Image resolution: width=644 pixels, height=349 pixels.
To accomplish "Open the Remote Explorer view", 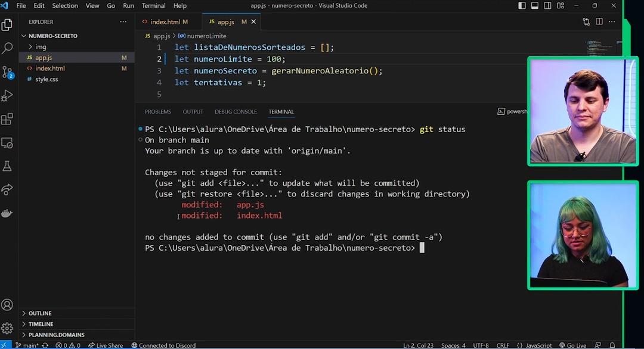I will pos(7,143).
